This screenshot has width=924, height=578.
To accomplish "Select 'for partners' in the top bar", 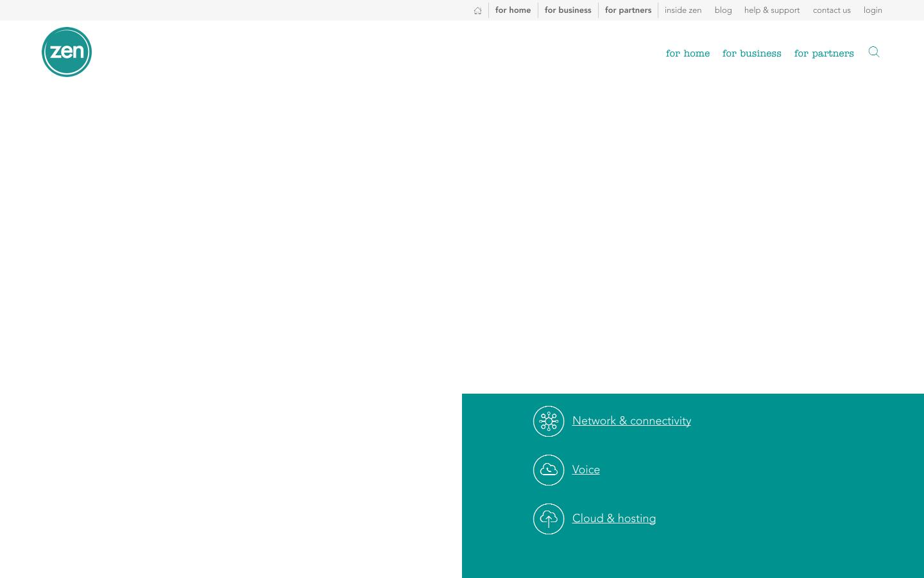I will pyautogui.click(x=628, y=10).
